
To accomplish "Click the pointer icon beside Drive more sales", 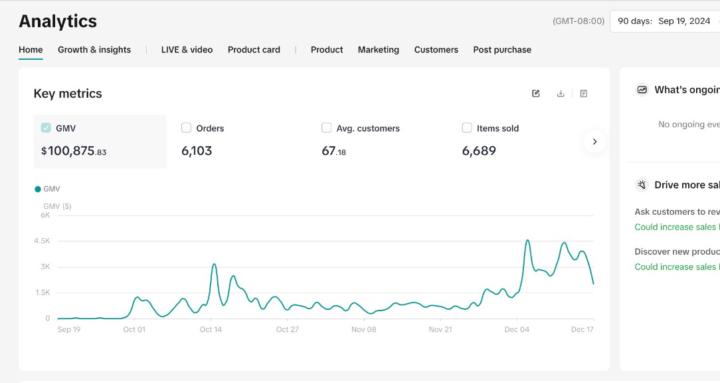I will click(641, 185).
